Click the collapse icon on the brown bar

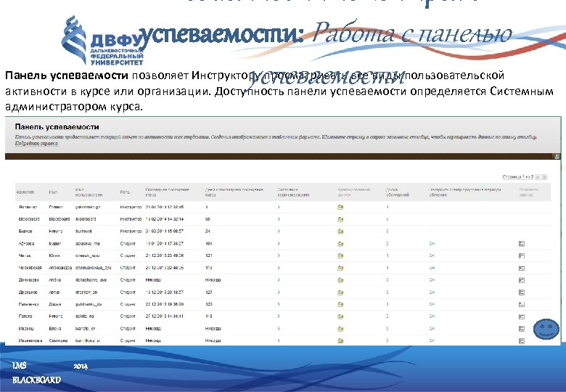pos(557,156)
